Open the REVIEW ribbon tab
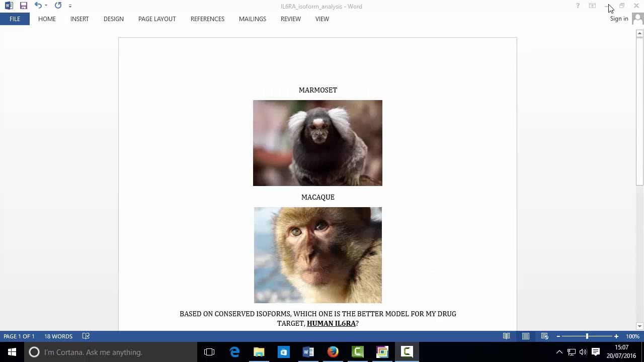Image resolution: width=644 pixels, height=362 pixels. point(291,19)
